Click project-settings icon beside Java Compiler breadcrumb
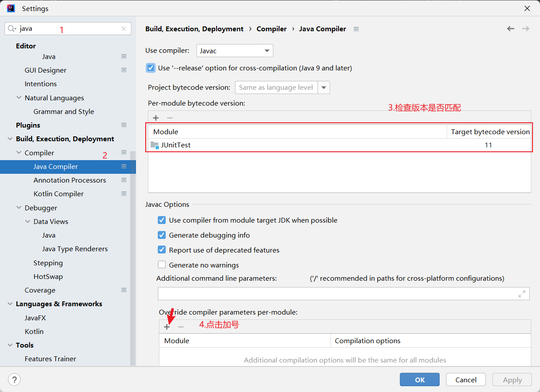The width and height of the screenshot is (540, 392). (356, 29)
